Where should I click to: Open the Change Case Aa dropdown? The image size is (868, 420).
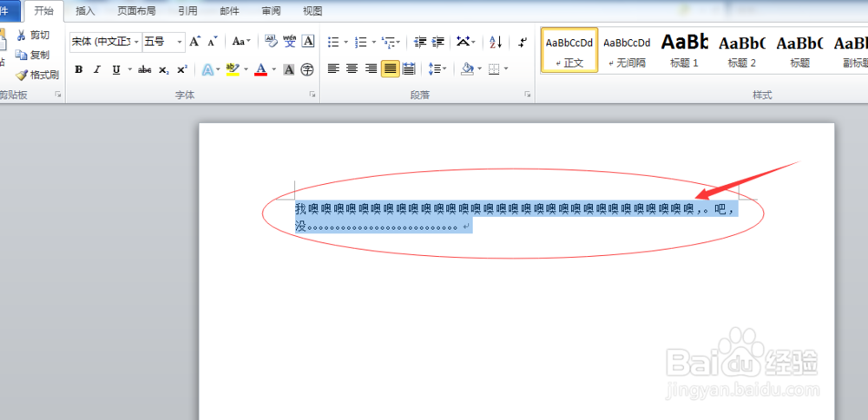pos(240,42)
